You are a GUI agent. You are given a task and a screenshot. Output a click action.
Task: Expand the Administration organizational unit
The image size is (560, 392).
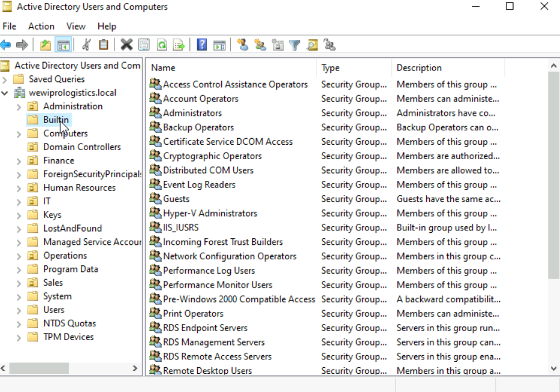[x=19, y=107]
